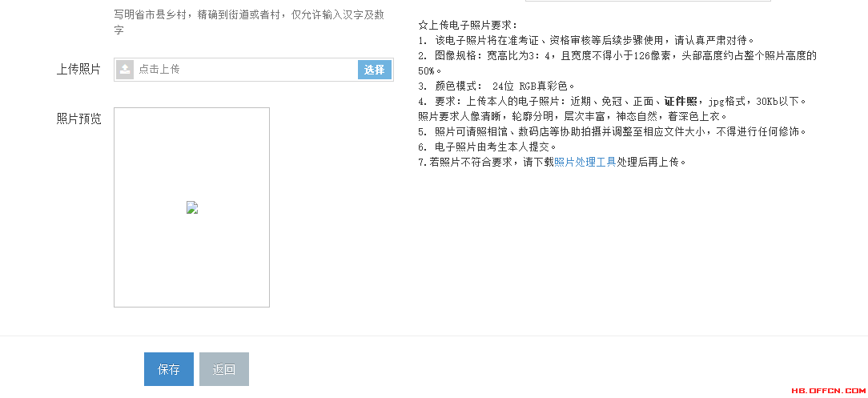
Task: Click the HB.OFFCN.COM watermark
Action: [x=828, y=390]
